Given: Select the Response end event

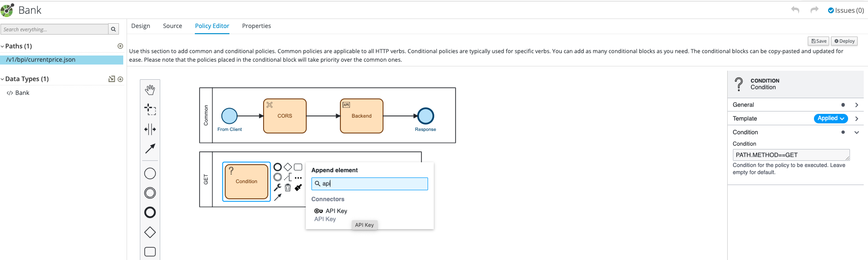Looking at the screenshot, I should click(x=426, y=116).
